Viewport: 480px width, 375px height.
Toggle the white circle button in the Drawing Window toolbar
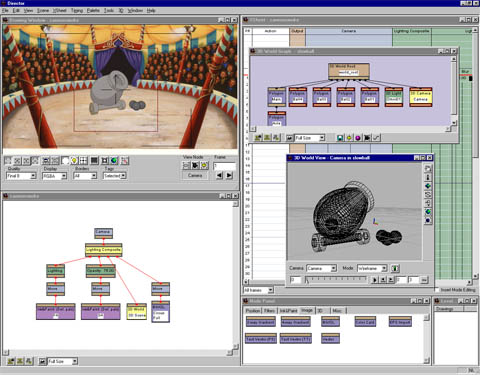[65, 161]
